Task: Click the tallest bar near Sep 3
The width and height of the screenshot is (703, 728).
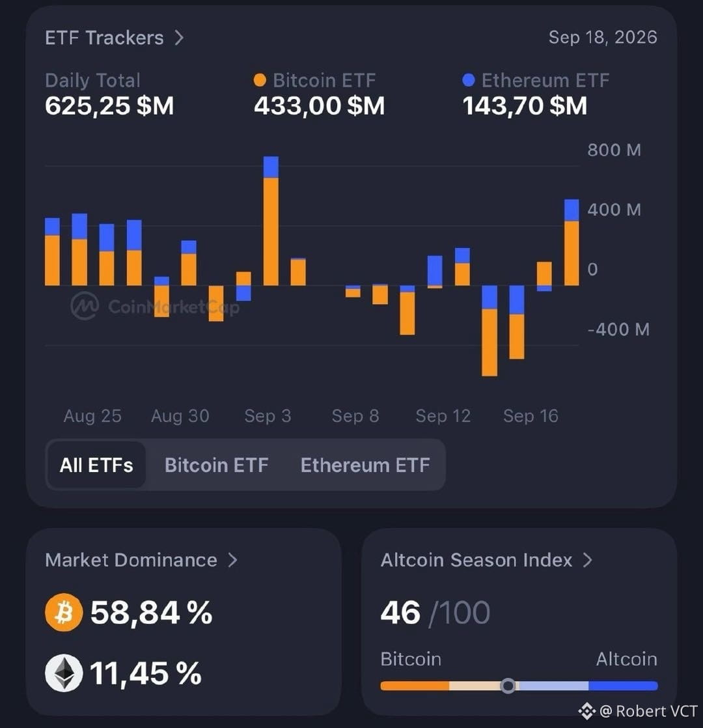Action: tap(271, 221)
